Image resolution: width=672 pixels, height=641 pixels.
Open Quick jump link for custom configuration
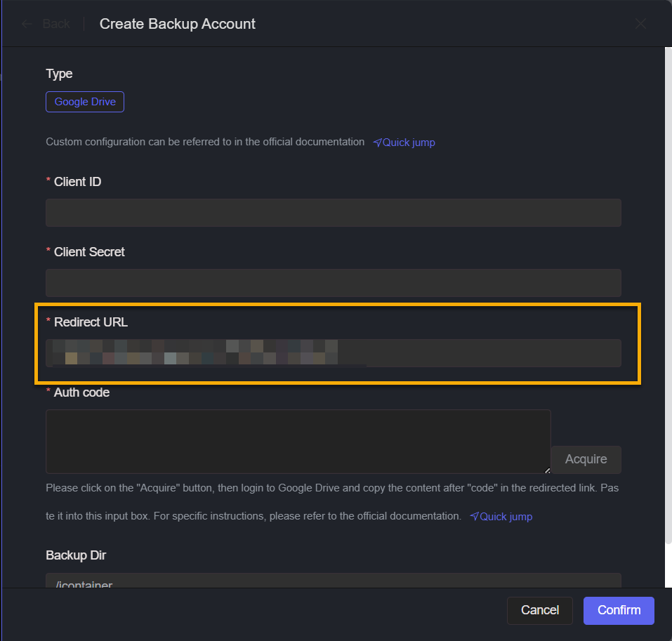tap(404, 143)
